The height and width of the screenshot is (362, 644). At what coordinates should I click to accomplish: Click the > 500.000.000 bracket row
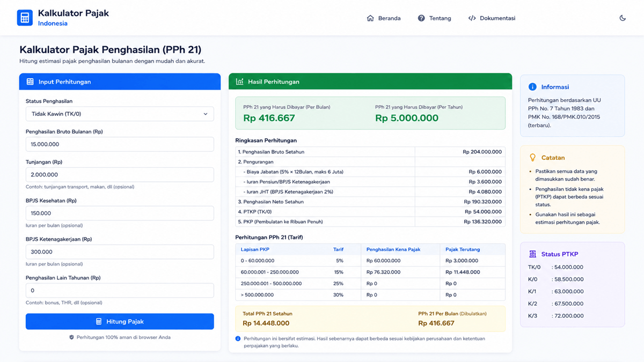pyautogui.click(x=370, y=295)
